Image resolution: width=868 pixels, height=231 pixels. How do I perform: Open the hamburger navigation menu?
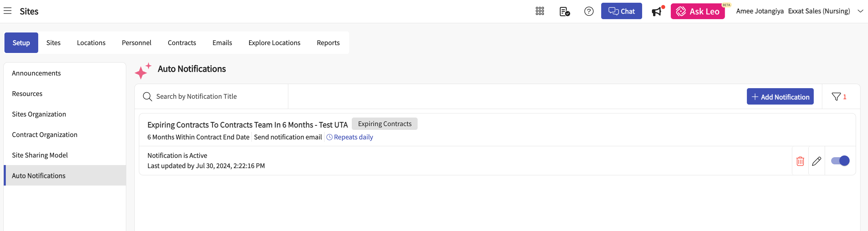click(8, 11)
